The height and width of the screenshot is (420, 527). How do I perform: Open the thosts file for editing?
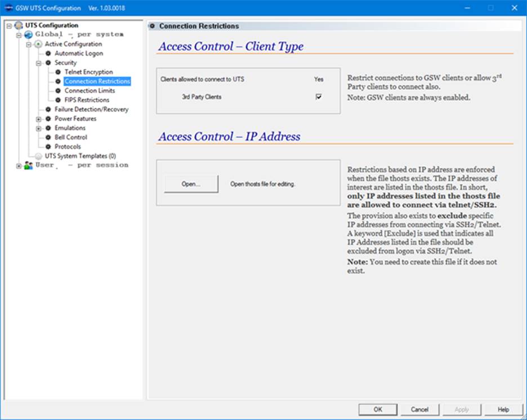click(191, 184)
